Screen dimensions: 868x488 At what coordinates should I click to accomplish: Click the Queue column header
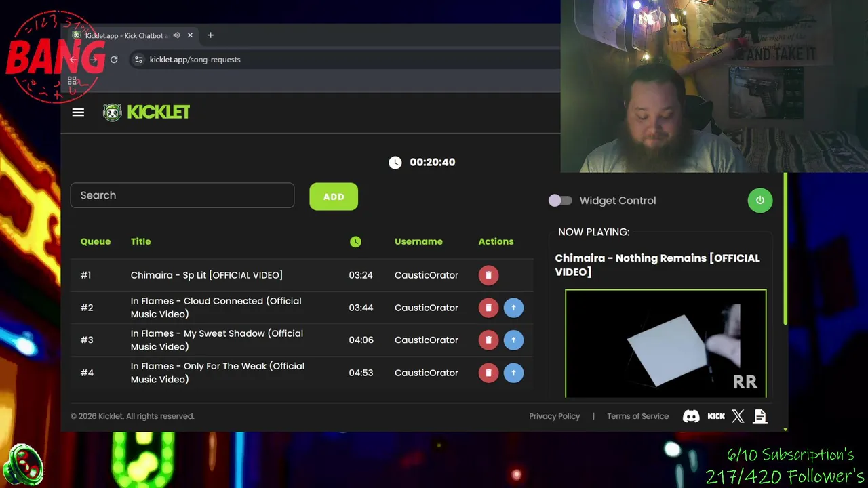point(96,241)
